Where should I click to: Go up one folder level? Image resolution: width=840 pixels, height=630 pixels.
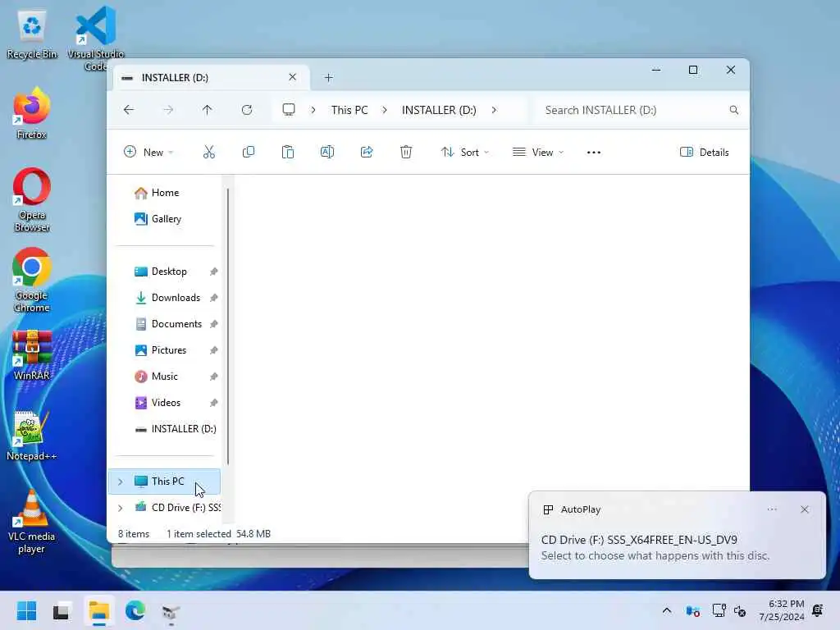pos(208,110)
